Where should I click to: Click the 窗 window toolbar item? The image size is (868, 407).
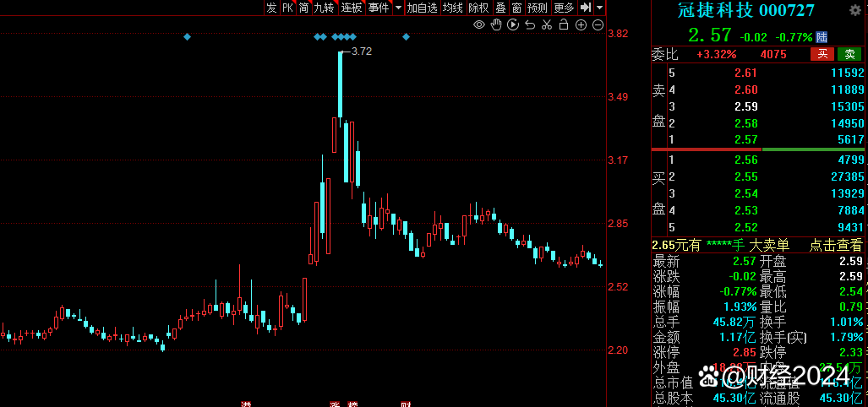(516, 8)
